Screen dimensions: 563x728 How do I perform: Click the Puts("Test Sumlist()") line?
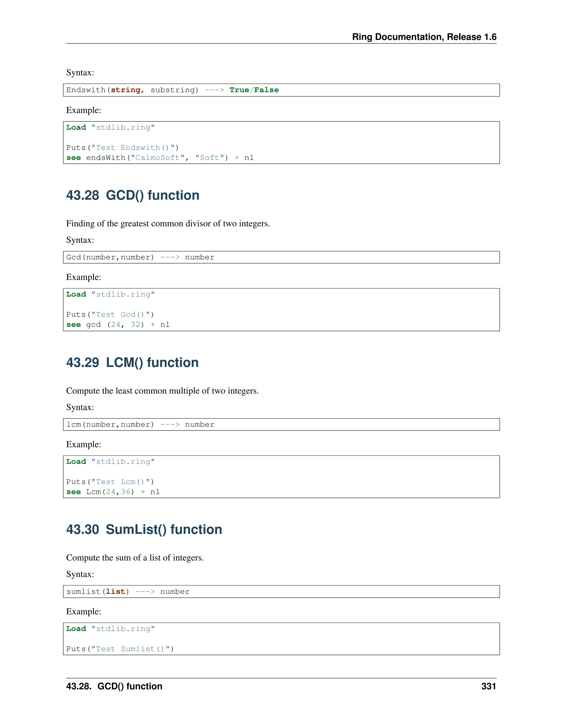click(120, 649)
